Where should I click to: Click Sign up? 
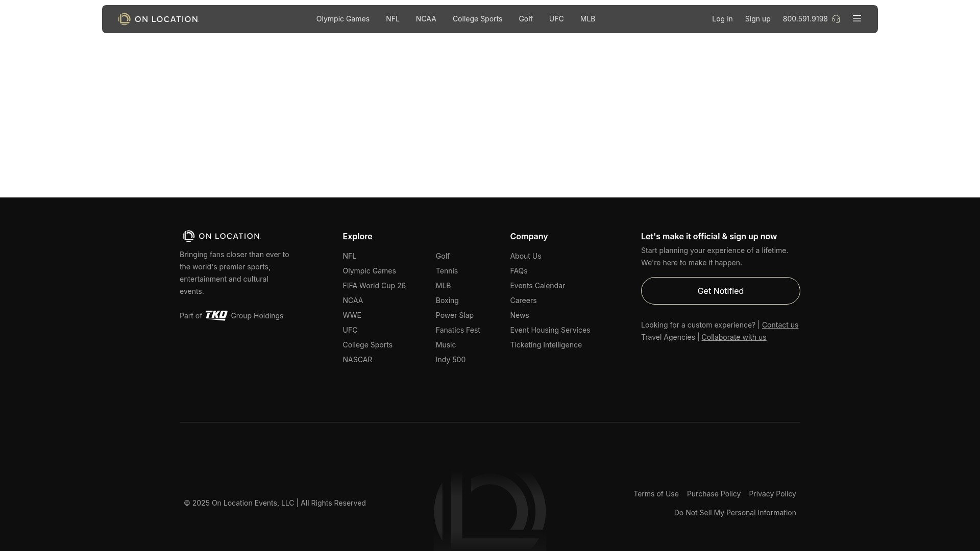click(x=757, y=19)
